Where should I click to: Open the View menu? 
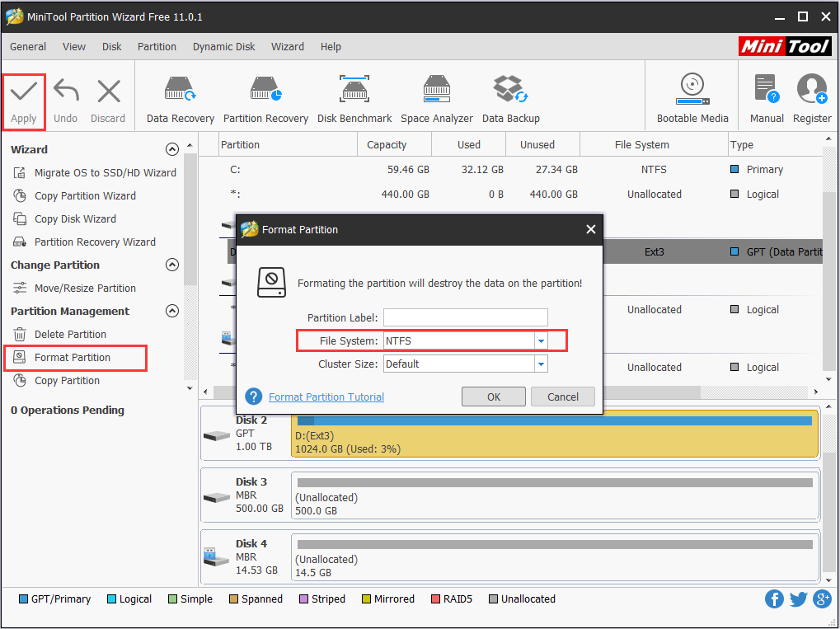[x=74, y=47]
